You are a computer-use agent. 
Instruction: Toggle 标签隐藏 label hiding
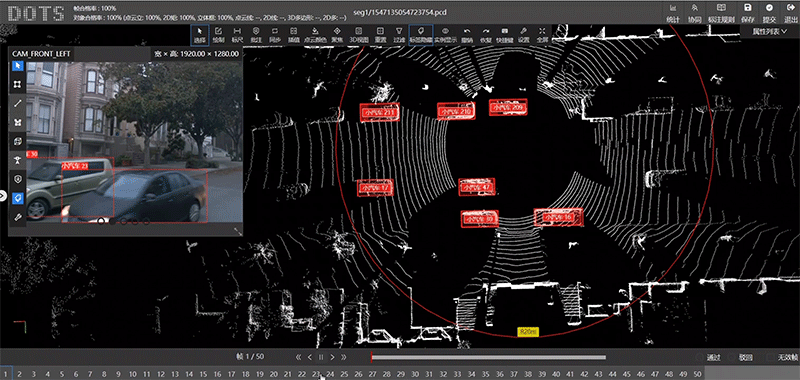(x=421, y=34)
